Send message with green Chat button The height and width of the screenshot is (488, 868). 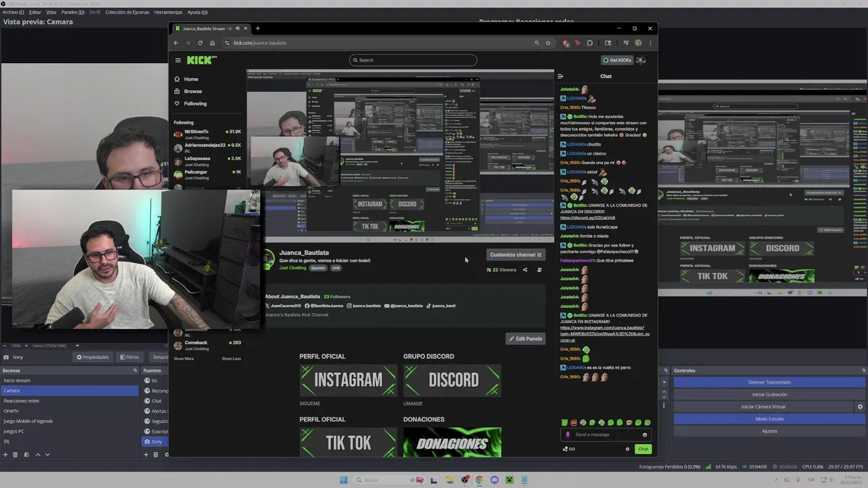click(x=643, y=449)
